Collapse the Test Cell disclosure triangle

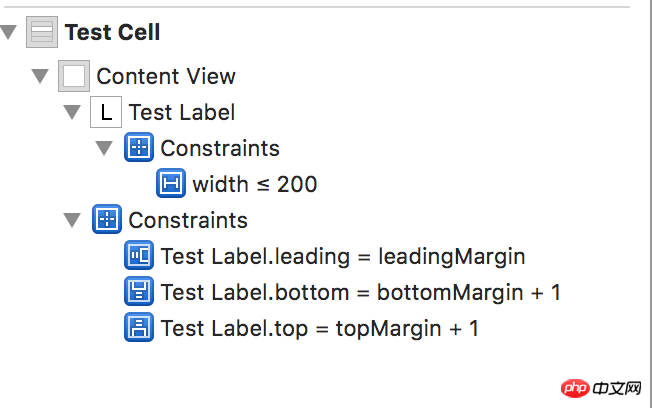(9, 33)
